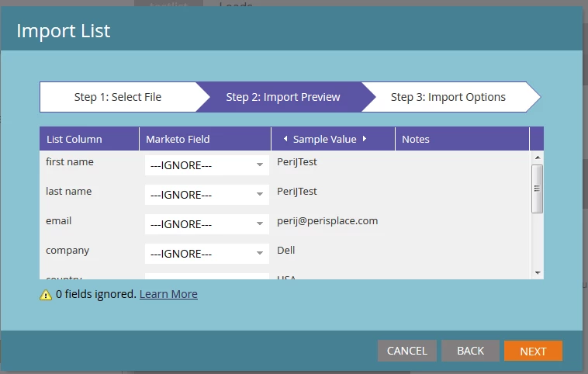This screenshot has height=374, width=588.
Task: Click the Marketo Field column header
Action: coord(205,139)
